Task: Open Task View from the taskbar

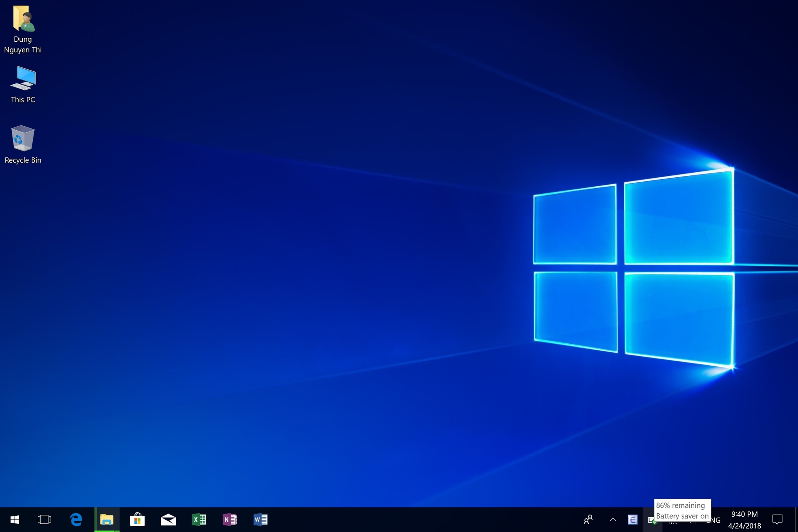Action: click(44, 520)
